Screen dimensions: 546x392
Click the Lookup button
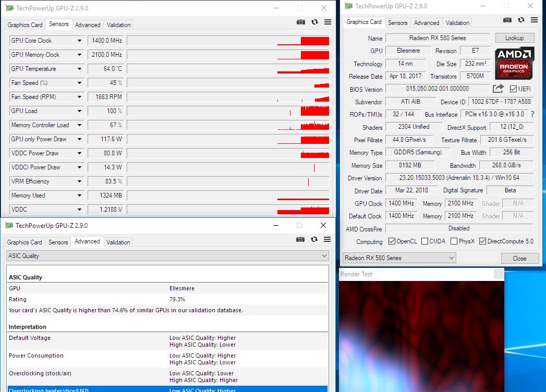[514, 38]
